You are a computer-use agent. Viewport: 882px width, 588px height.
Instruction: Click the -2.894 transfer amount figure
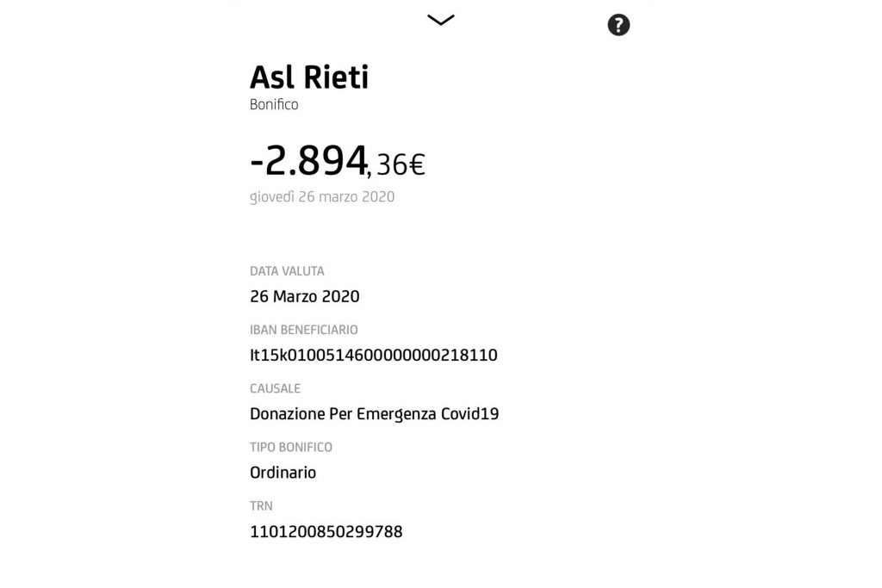(308, 158)
